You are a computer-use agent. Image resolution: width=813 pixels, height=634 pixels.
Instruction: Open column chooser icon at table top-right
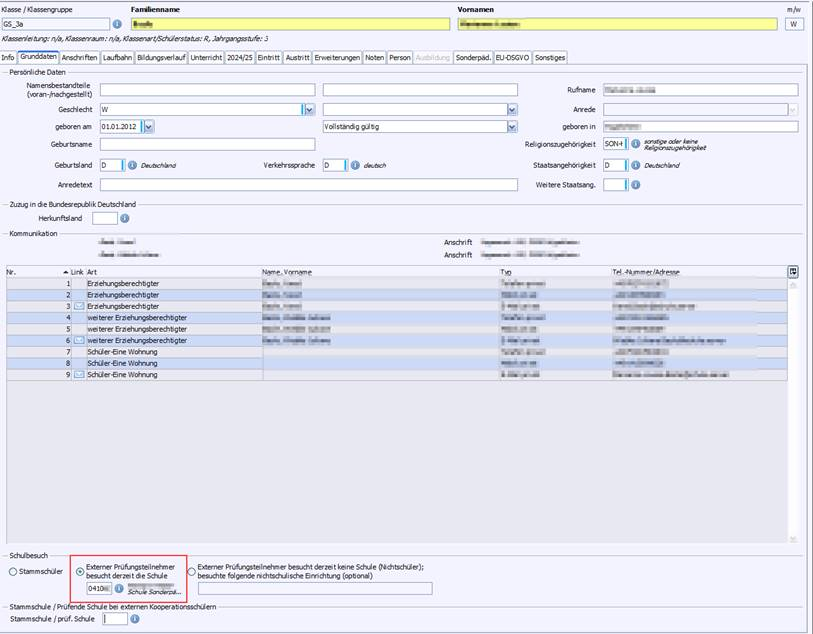pyautogui.click(x=793, y=271)
